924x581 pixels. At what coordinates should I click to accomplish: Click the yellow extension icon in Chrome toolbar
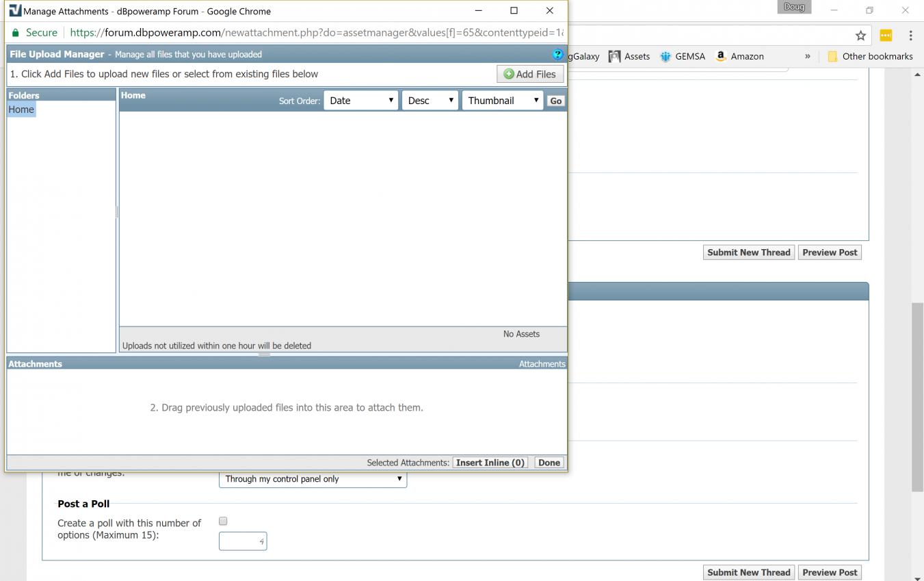(x=886, y=36)
